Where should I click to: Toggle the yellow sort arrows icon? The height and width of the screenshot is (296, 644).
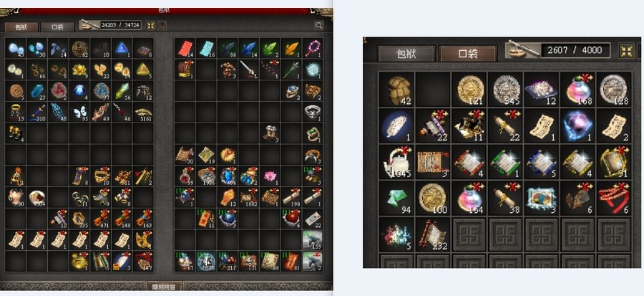coord(151,26)
